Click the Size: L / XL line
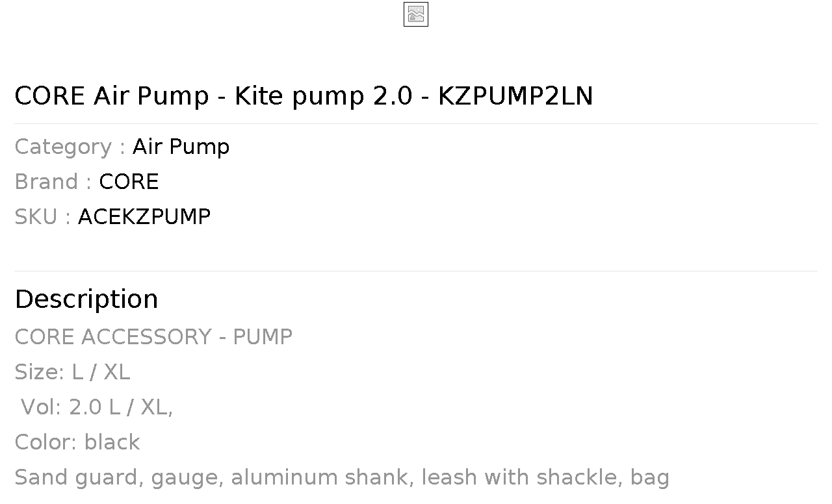 coord(72,372)
